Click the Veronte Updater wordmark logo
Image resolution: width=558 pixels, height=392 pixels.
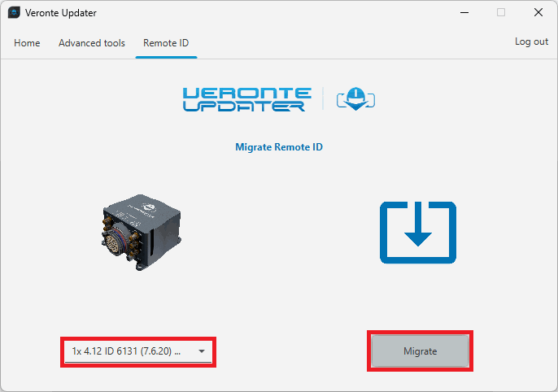pos(247,99)
